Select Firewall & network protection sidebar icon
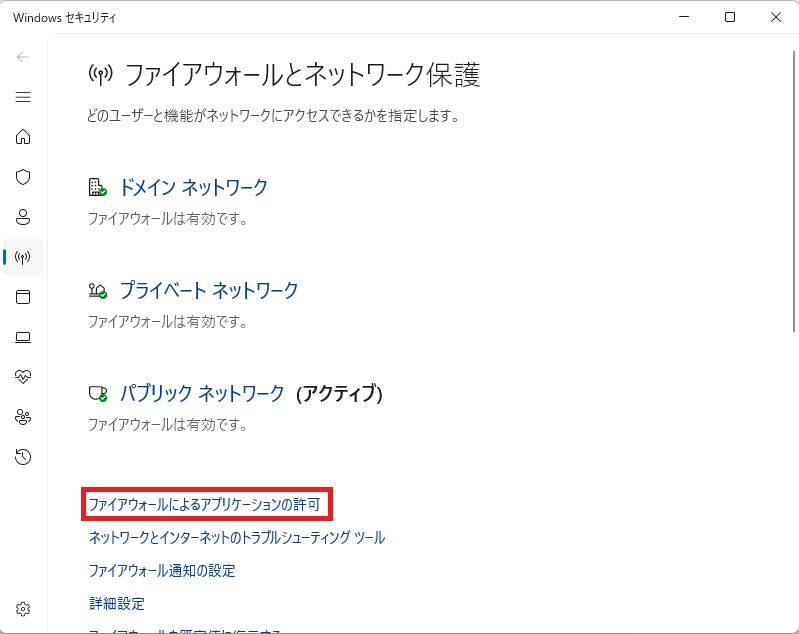The image size is (799, 634). [x=23, y=257]
